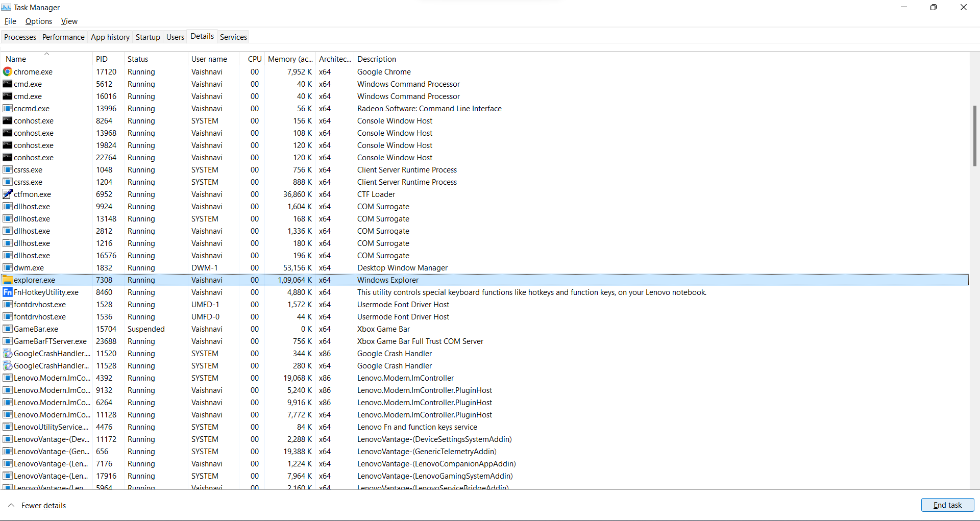This screenshot has width=980, height=521.
Task: Sort by CPU column header
Action: click(x=254, y=59)
